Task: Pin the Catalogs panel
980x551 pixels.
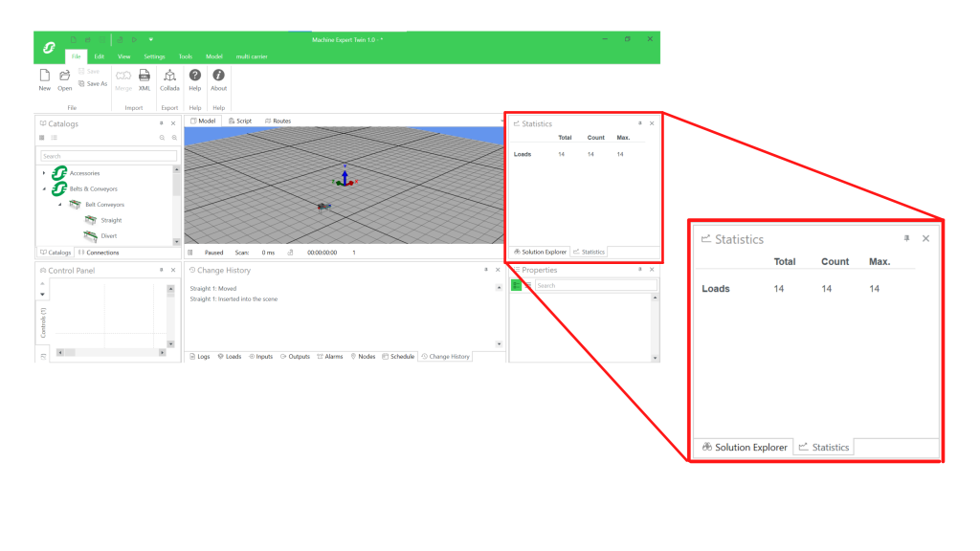Action: coord(161,123)
